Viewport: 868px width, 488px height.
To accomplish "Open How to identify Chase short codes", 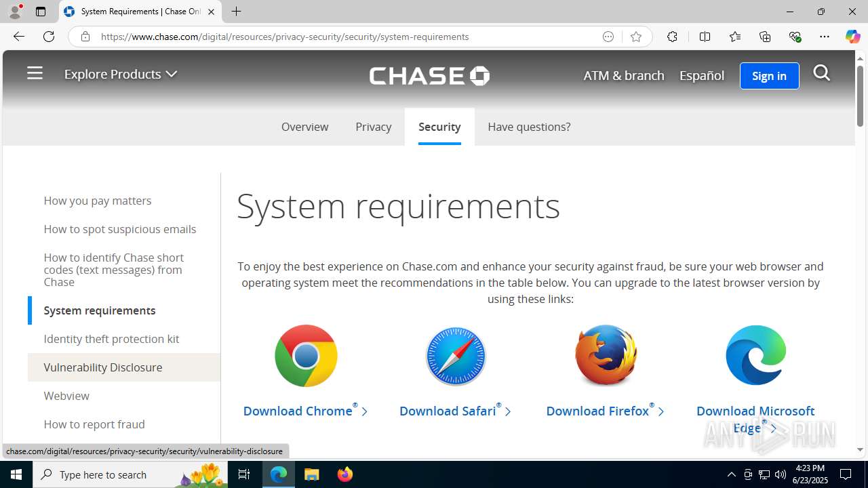I will [114, 270].
